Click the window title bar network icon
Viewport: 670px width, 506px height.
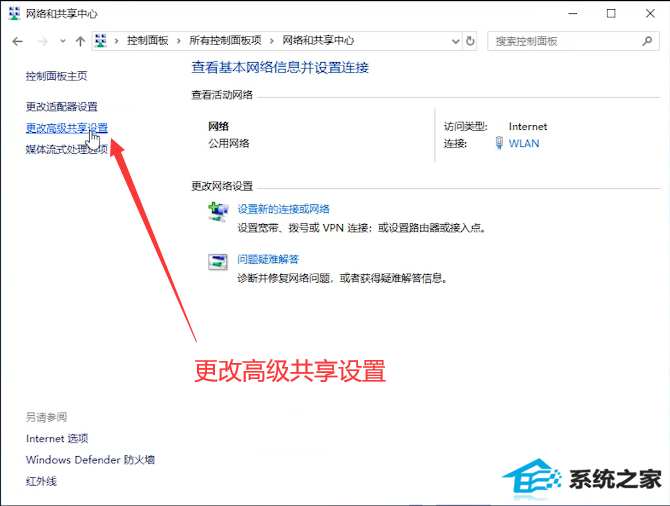point(14,13)
